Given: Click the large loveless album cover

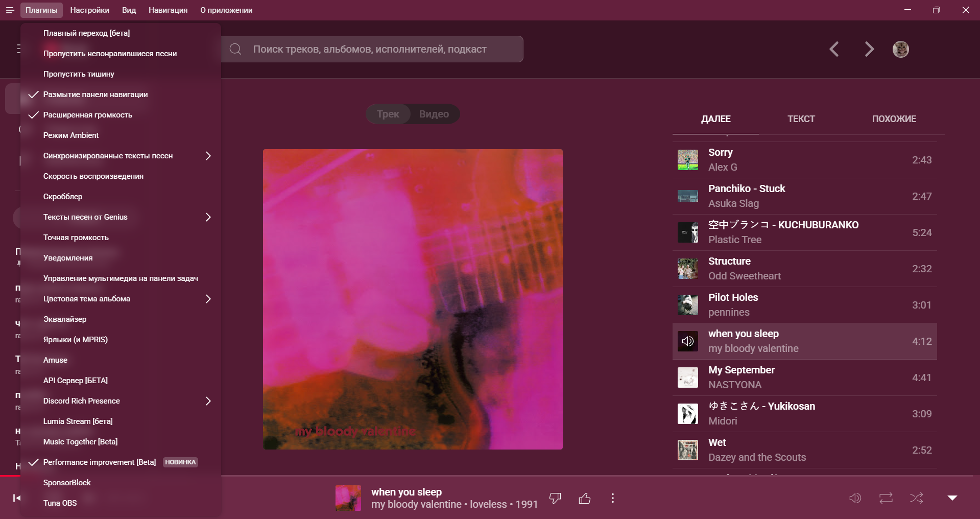Looking at the screenshot, I should click(413, 299).
